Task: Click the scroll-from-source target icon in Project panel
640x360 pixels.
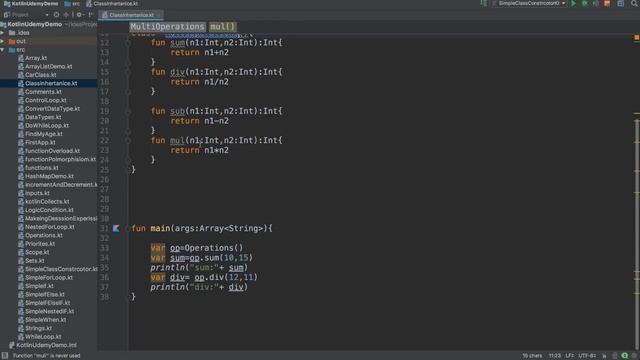Action: coord(56,15)
